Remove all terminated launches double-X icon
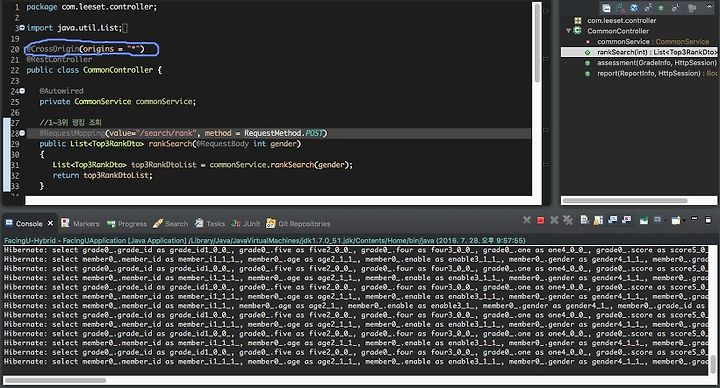The height and width of the screenshot is (388, 720). point(568,220)
